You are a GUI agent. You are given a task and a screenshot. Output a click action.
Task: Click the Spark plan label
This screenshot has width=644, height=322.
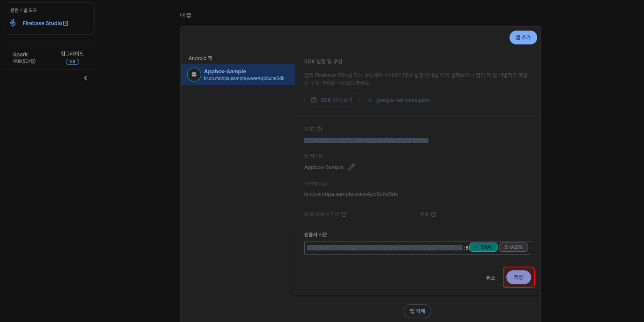click(20, 54)
